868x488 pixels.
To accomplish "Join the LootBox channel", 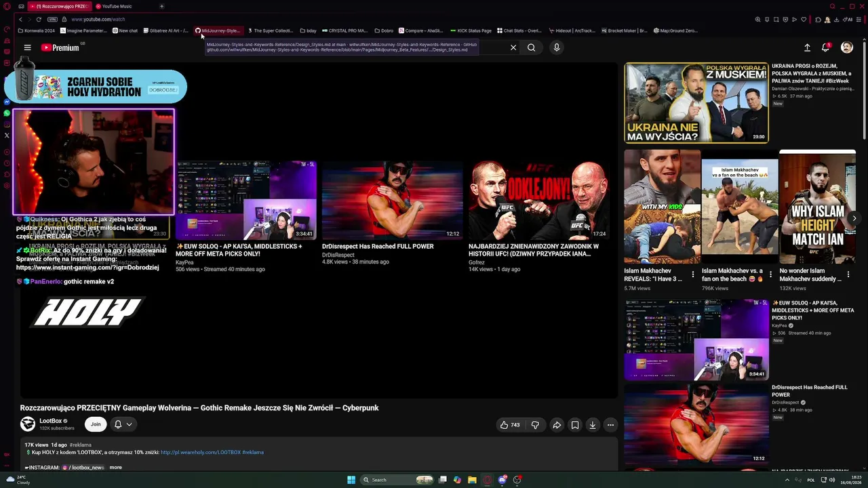I will tap(96, 424).
